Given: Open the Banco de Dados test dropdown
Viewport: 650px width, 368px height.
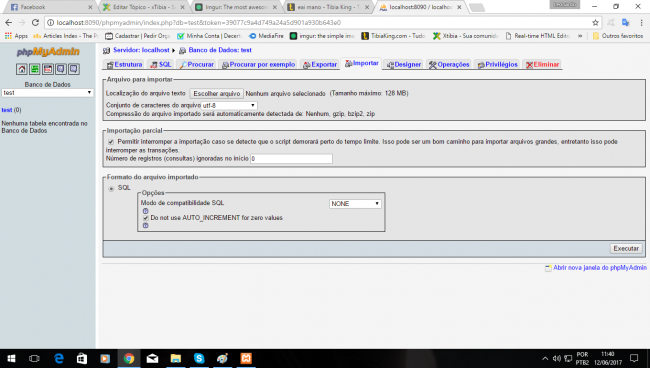Looking at the screenshot, I should [x=47, y=93].
